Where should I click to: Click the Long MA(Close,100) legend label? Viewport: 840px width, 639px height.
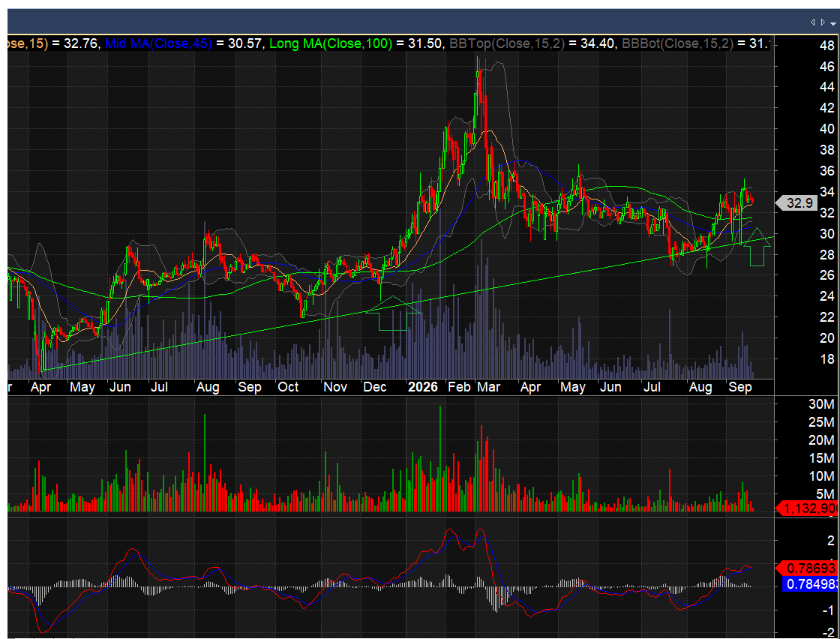[331, 43]
